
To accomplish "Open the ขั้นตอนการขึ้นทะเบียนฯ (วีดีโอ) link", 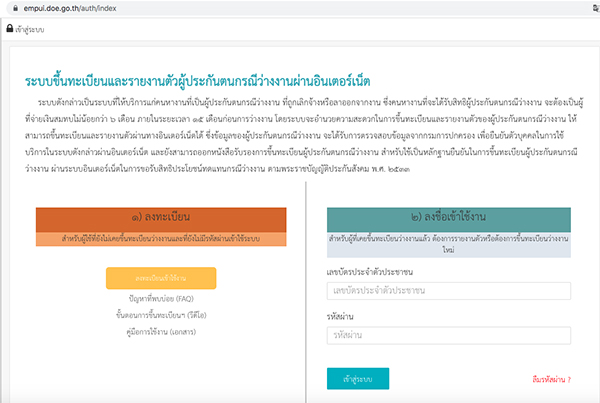I will [161, 315].
